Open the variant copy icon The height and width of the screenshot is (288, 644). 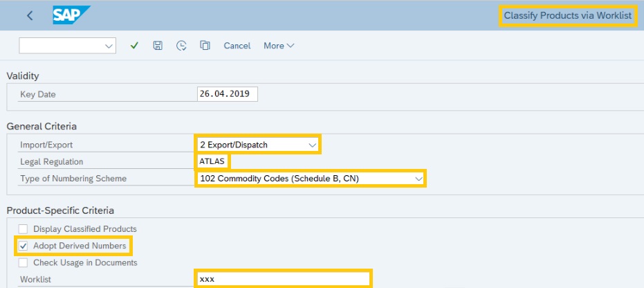205,45
